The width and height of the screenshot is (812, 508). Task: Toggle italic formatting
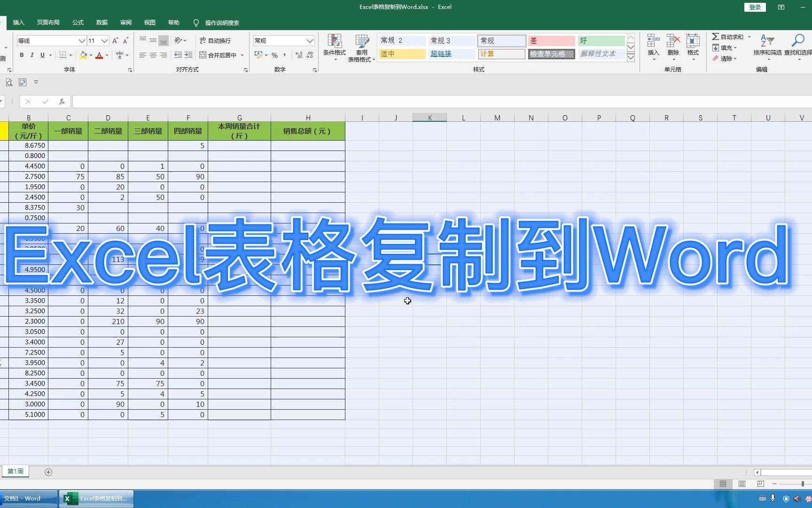[32, 55]
